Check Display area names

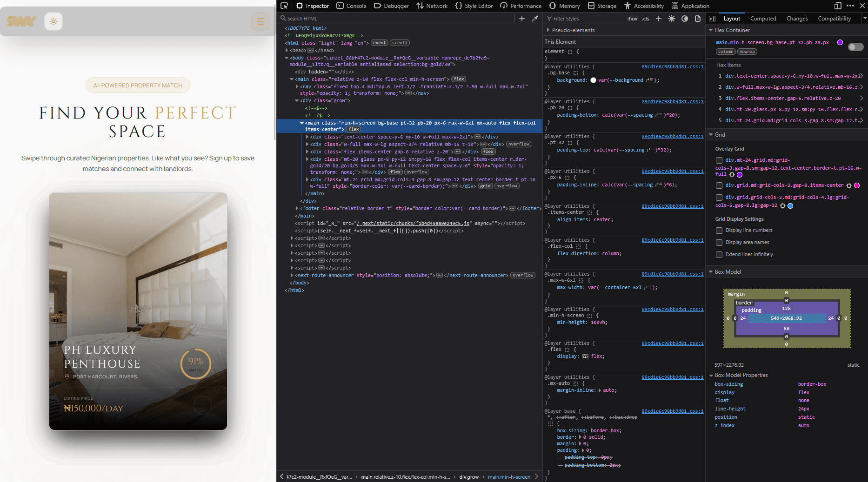[x=719, y=242]
